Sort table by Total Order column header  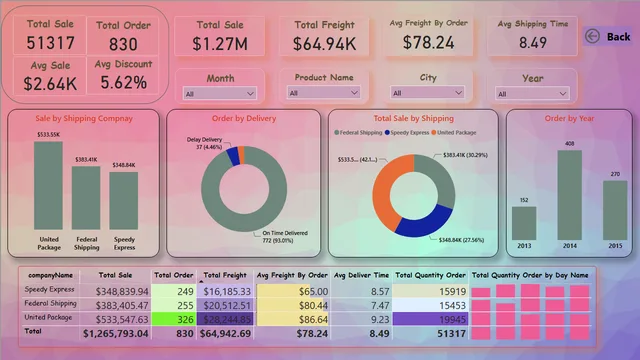pos(174,276)
